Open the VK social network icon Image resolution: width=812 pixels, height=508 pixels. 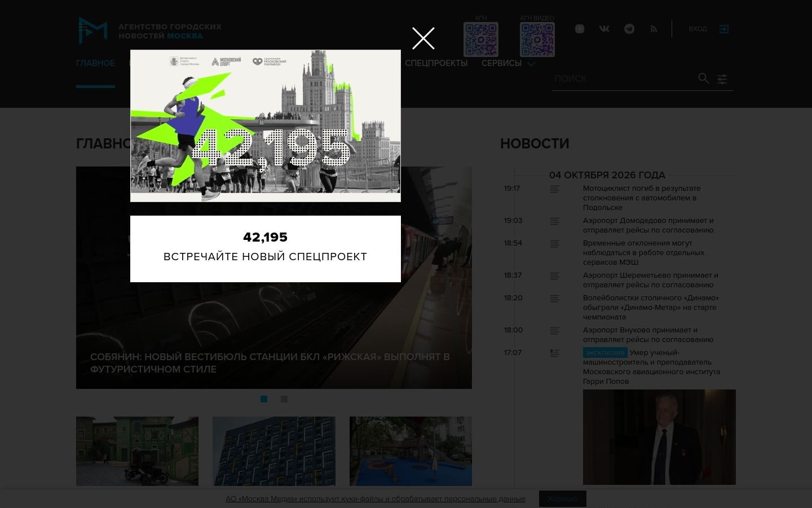point(604,29)
